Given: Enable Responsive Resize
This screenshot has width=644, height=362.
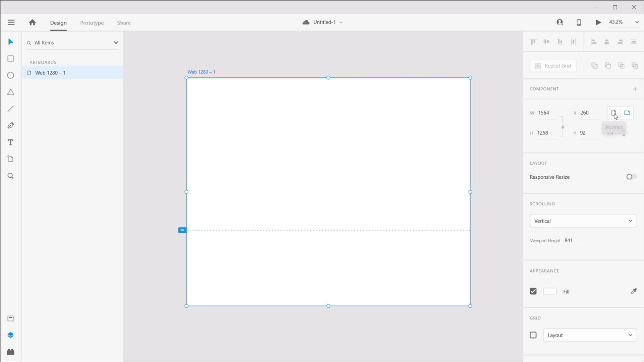Looking at the screenshot, I should click(631, 177).
